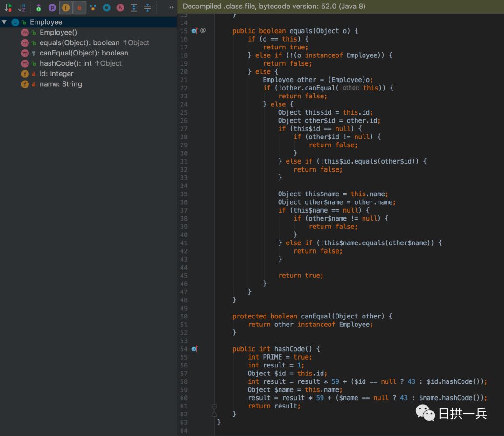This screenshot has width=504, height=436.
Task: Toggle Show Properties purple p icon
Action: pyautogui.click(x=52, y=7)
